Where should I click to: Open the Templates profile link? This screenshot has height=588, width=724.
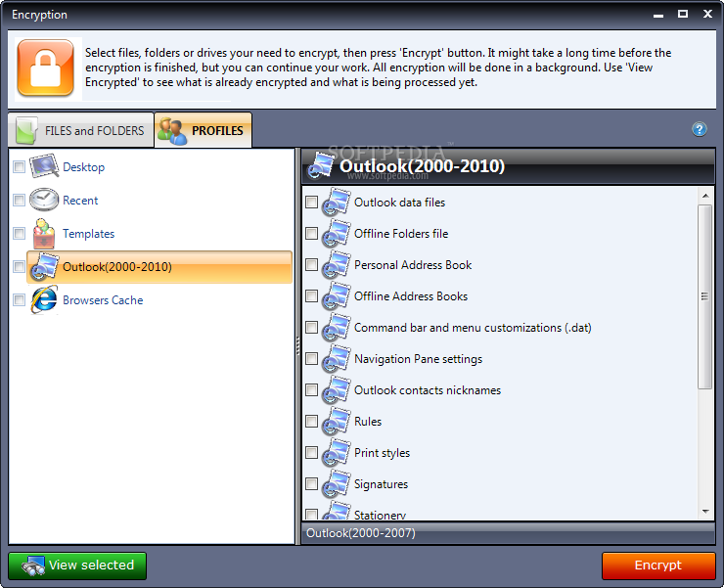tap(89, 234)
